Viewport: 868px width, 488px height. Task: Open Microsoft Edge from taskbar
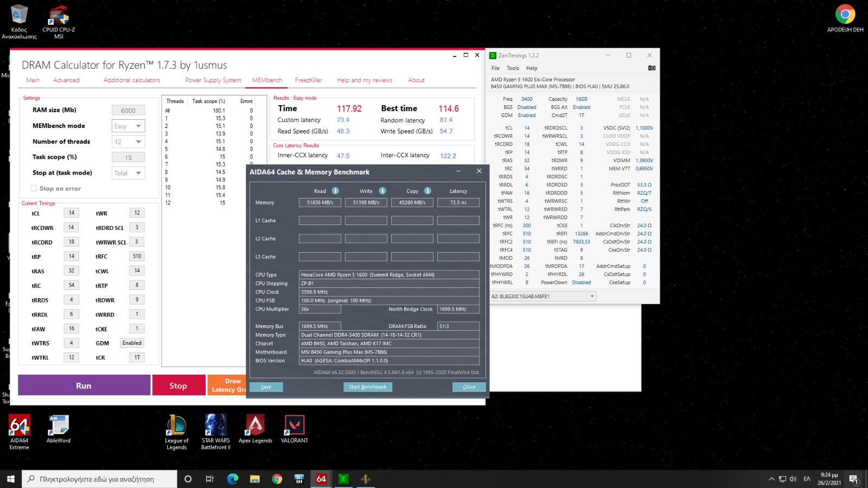(x=233, y=479)
